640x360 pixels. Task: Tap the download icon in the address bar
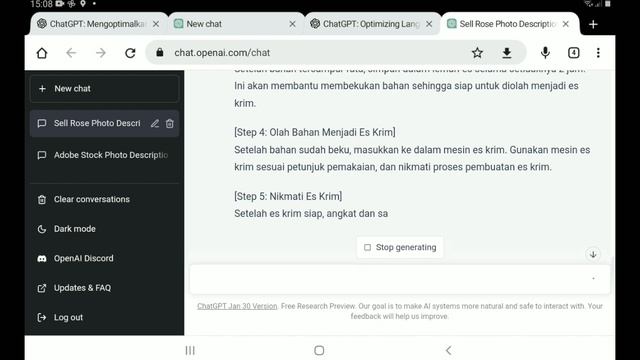507,53
